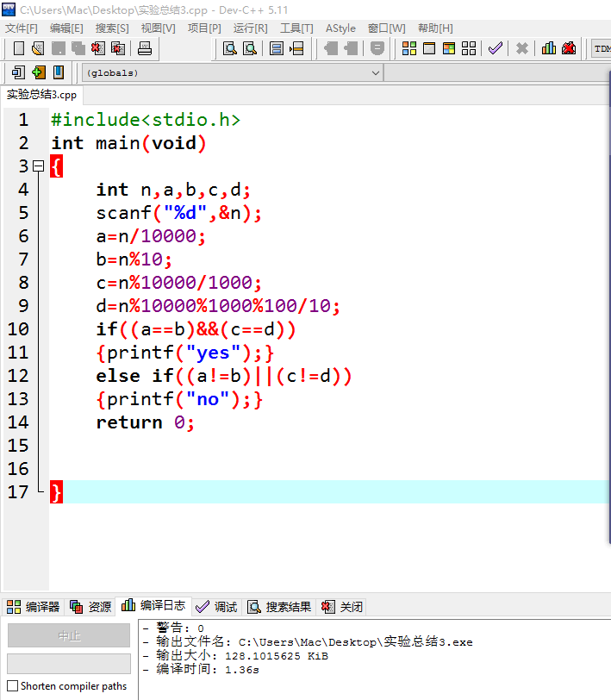Viewport: 611px width, 700px height.
Task: Click the #include<stdio.h> line
Action: coord(146,120)
